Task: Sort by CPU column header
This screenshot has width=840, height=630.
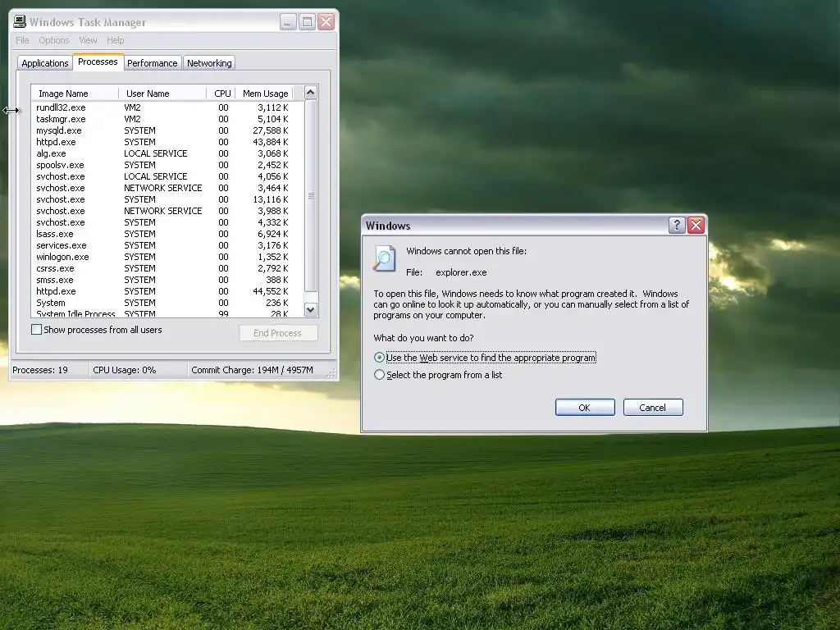Action: pos(221,94)
